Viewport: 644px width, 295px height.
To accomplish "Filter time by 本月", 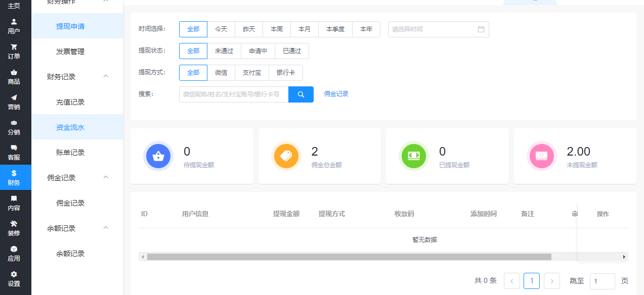I will pyautogui.click(x=305, y=29).
